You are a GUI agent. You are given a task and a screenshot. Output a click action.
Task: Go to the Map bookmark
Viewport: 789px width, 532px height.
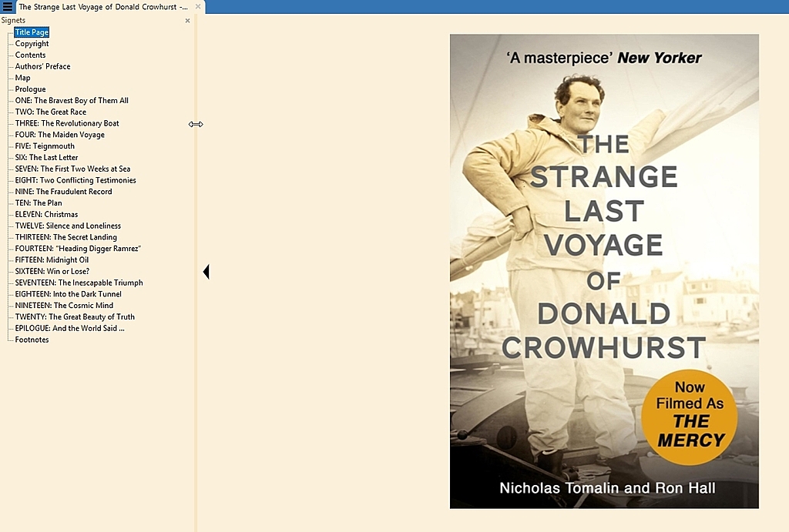point(22,78)
